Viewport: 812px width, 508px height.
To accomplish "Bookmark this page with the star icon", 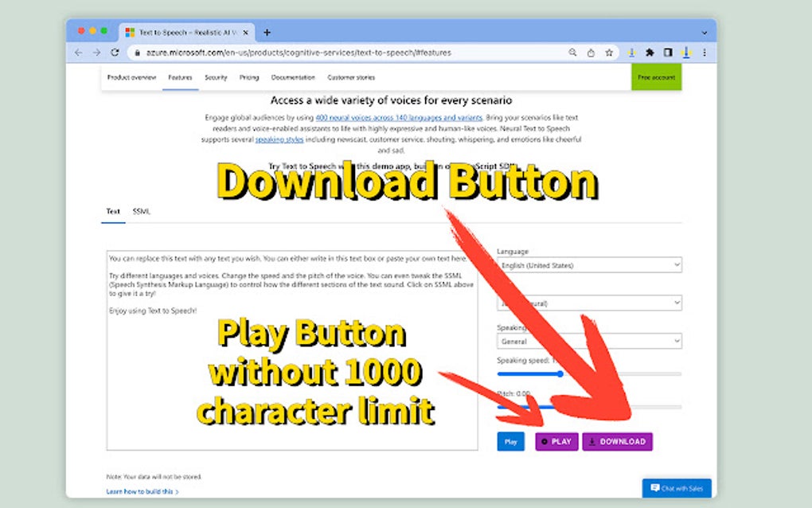I will tap(609, 53).
